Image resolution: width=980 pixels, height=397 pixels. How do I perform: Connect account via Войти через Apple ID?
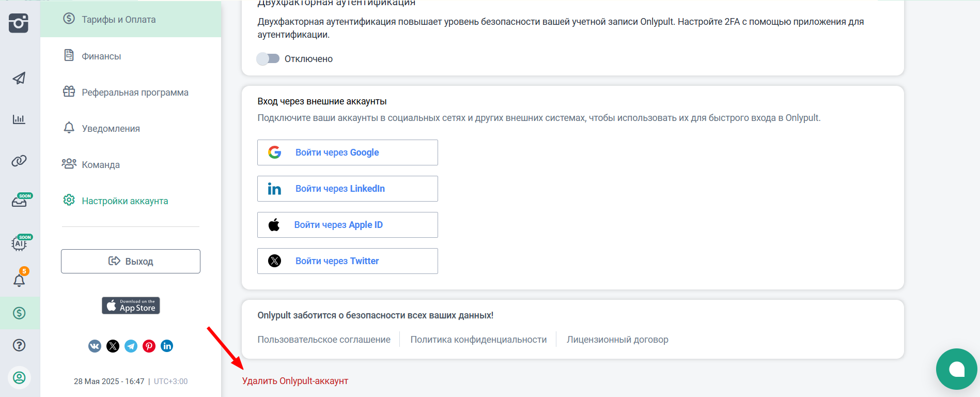pyautogui.click(x=347, y=225)
